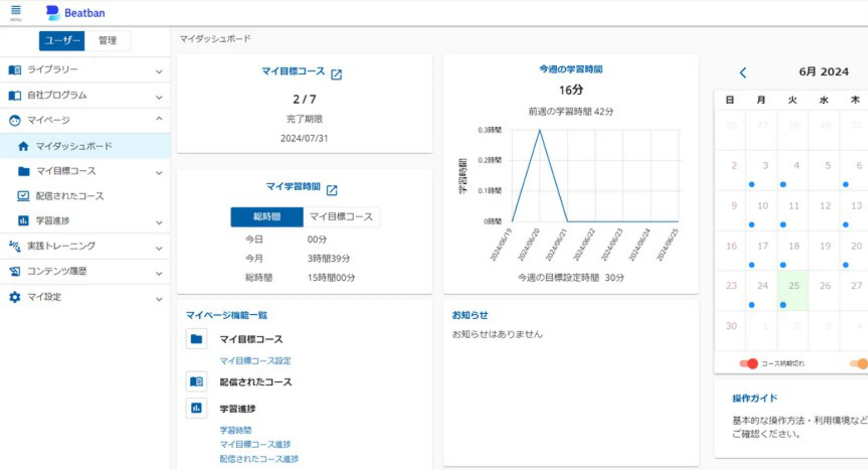Open the マイ目標コース設定 link
The width and height of the screenshot is (868, 470).
(x=255, y=361)
